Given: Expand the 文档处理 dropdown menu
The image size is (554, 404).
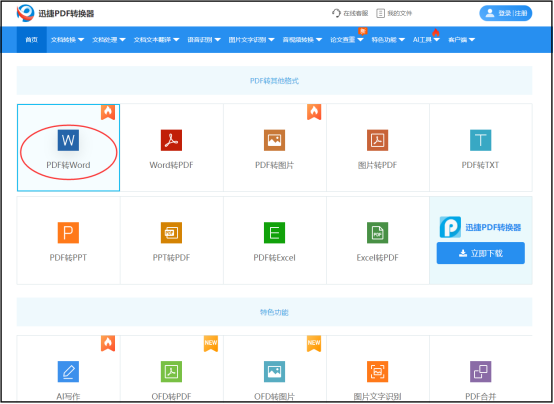Looking at the screenshot, I should (108, 40).
